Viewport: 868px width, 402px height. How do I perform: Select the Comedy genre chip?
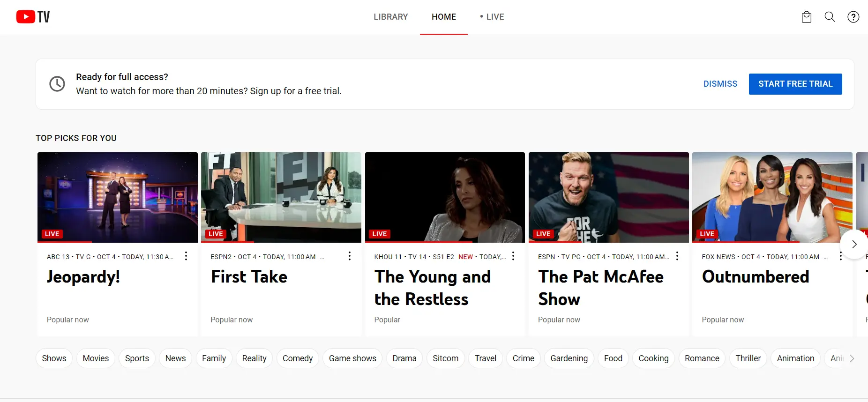coord(298,358)
